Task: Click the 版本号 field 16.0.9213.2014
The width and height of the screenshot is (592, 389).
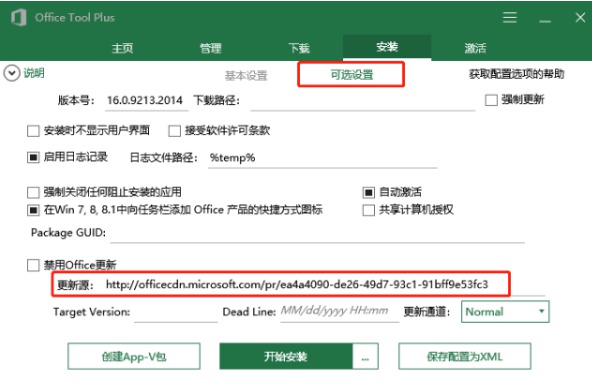Action: click(146, 100)
